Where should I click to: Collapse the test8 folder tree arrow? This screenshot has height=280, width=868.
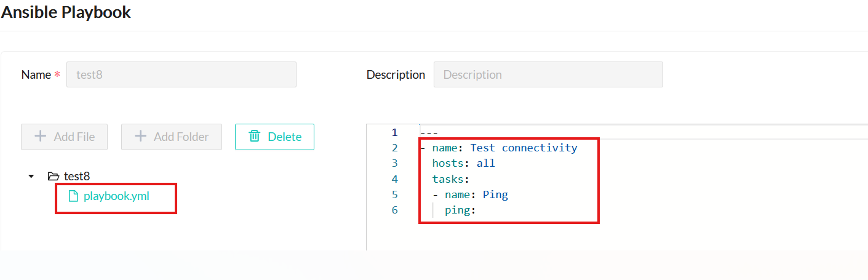point(31,177)
